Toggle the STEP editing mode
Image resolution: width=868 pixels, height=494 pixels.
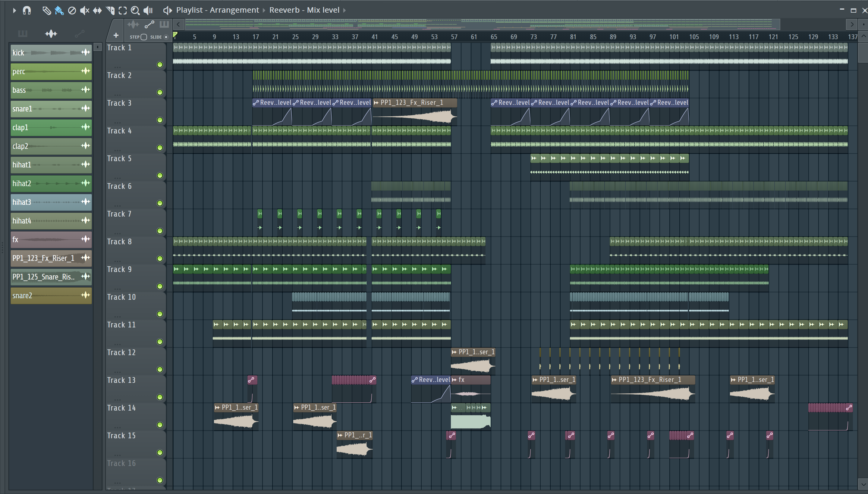(x=143, y=37)
